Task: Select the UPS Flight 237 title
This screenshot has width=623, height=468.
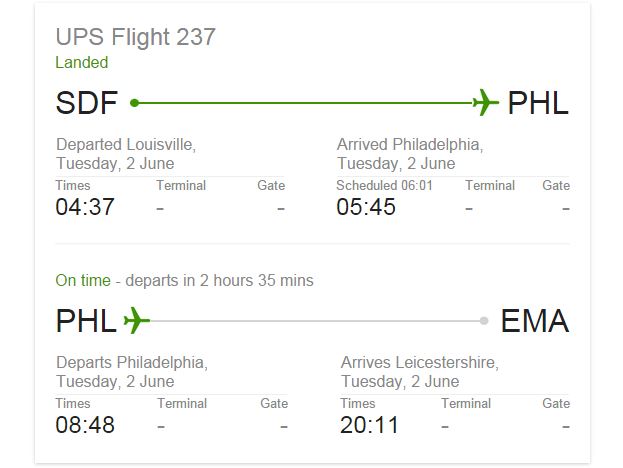Action: tap(135, 37)
